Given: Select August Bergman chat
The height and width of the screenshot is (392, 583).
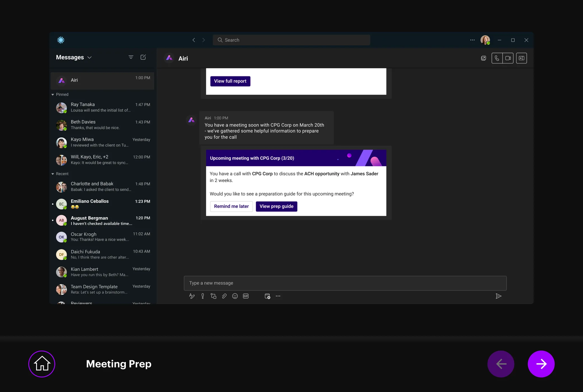Looking at the screenshot, I should [x=103, y=220].
